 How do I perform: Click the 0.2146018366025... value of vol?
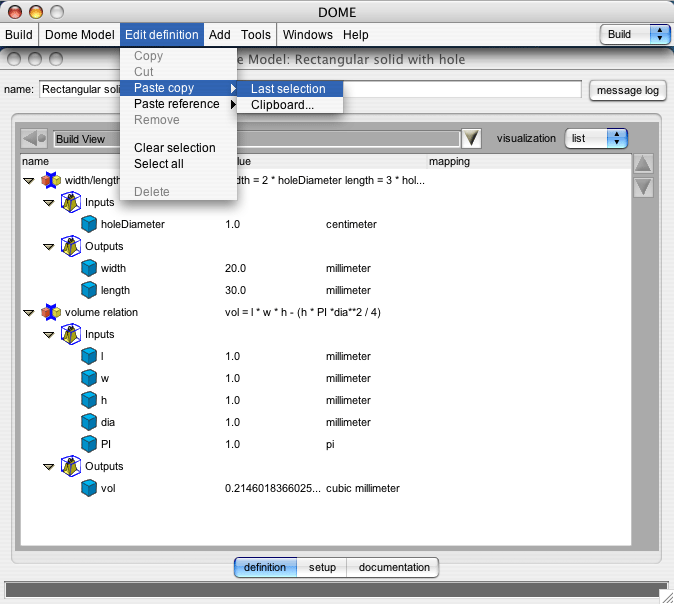click(x=273, y=488)
